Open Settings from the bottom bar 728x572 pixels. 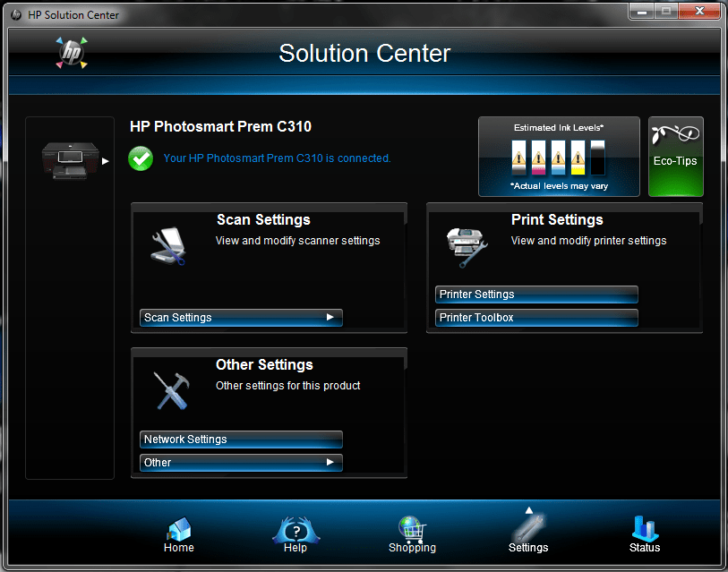pos(527,532)
